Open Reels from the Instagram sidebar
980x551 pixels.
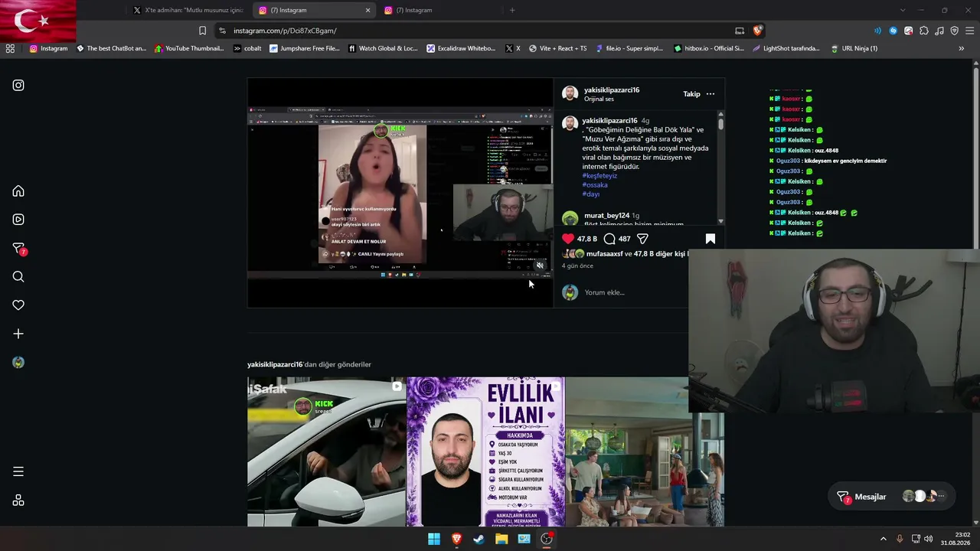(18, 220)
